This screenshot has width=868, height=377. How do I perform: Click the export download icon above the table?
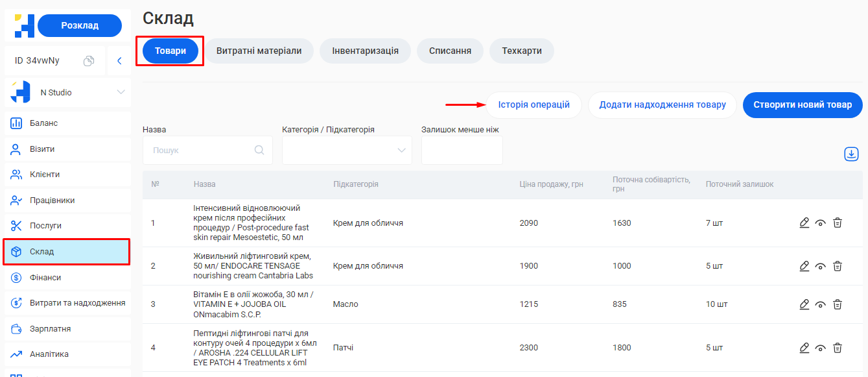click(851, 154)
